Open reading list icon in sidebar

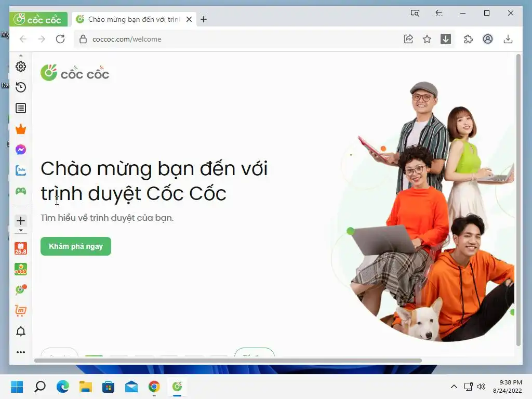point(21,108)
